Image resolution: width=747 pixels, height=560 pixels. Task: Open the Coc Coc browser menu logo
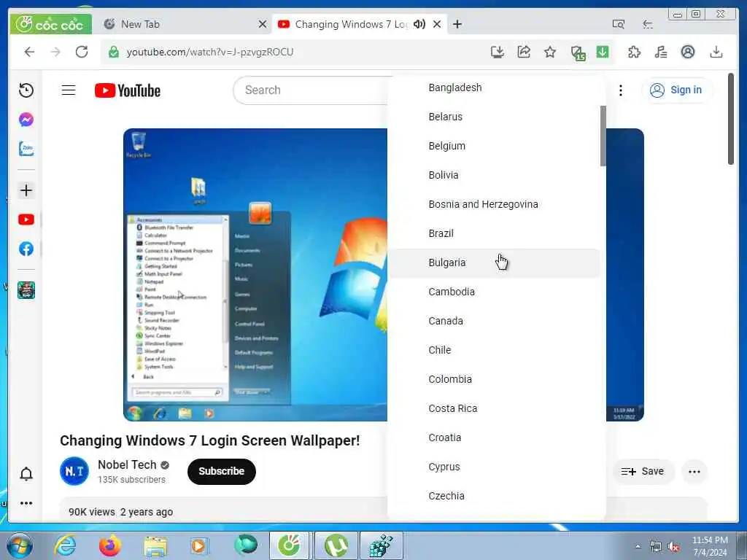tap(50, 24)
